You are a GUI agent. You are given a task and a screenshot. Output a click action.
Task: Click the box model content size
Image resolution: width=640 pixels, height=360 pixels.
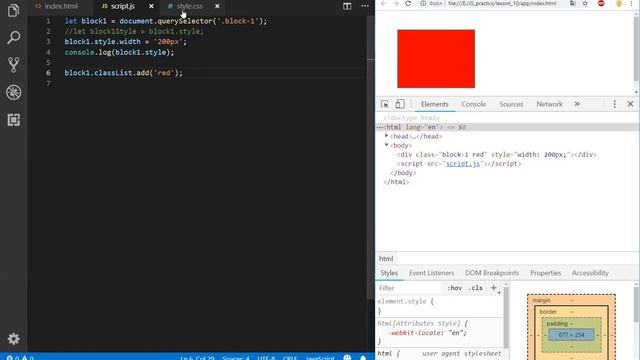pyautogui.click(x=571, y=335)
